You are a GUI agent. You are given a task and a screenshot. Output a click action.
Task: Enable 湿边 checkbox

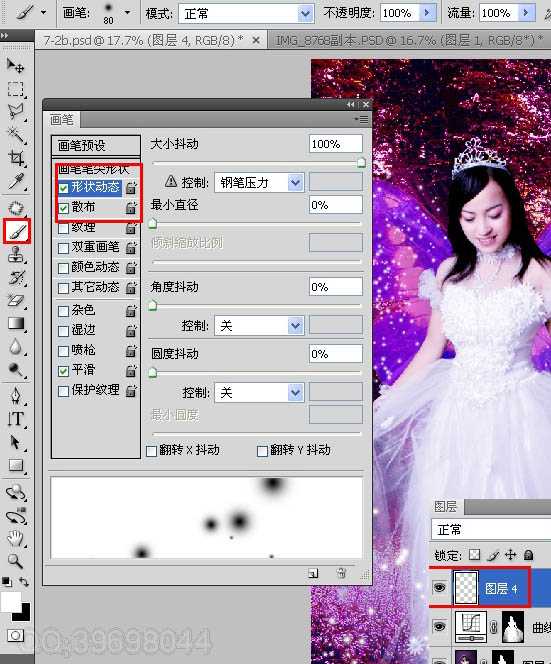64,331
